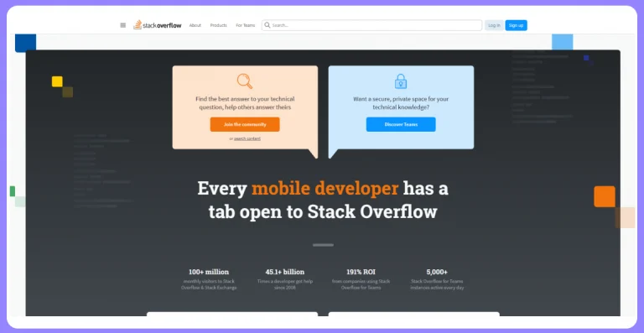Click the search magnifier icon in header

pyautogui.click(x=267, y=25)
